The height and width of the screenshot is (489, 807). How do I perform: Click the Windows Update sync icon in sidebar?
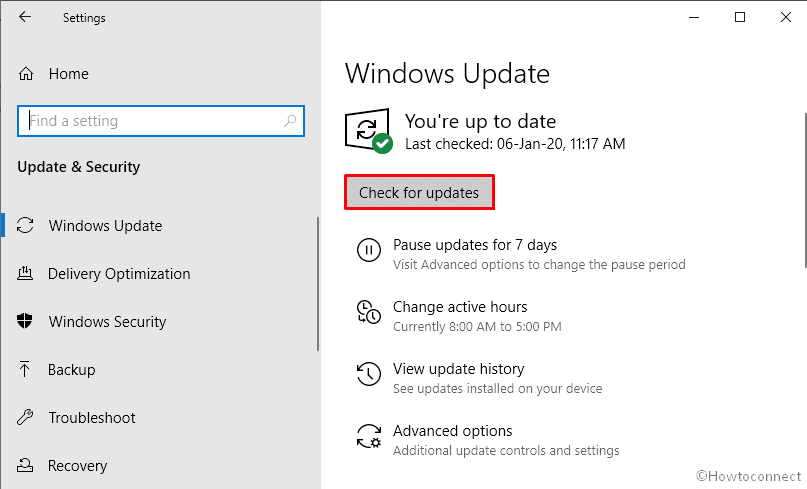click(25, 225)
